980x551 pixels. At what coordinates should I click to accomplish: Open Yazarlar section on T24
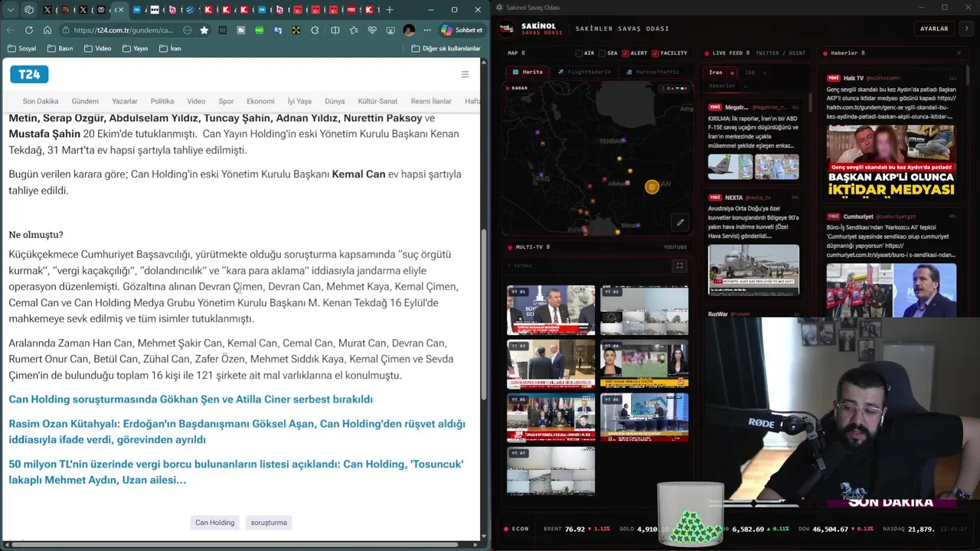(125, 101)
